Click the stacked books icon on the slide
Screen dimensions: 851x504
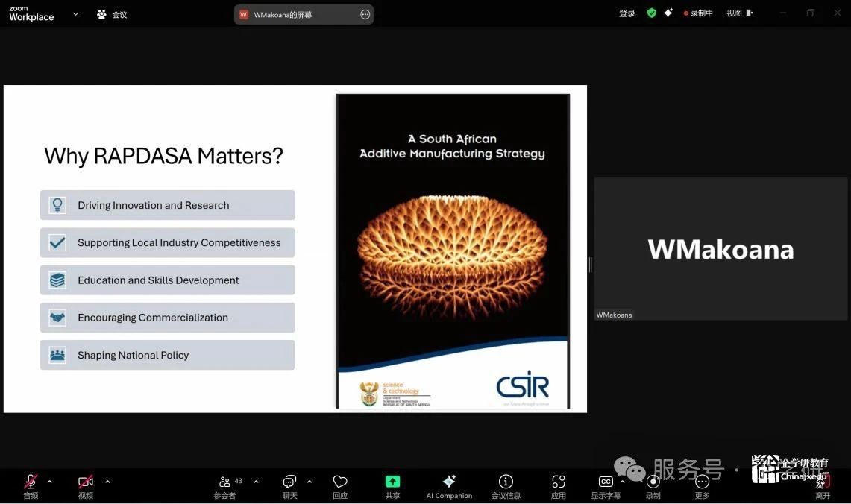[x=57, y=280]
